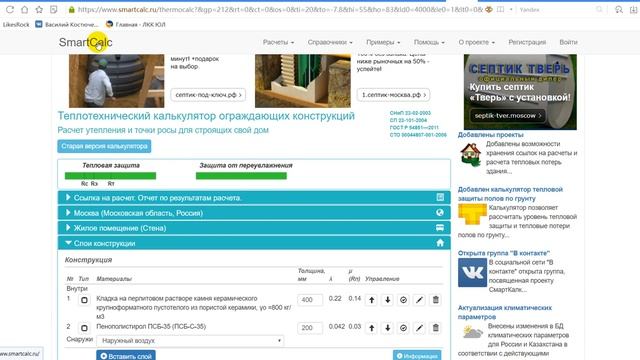Viewport: 640px width, 360px height.
Task: Open the LikesRock bookmark
Action: tap(16, 24)
